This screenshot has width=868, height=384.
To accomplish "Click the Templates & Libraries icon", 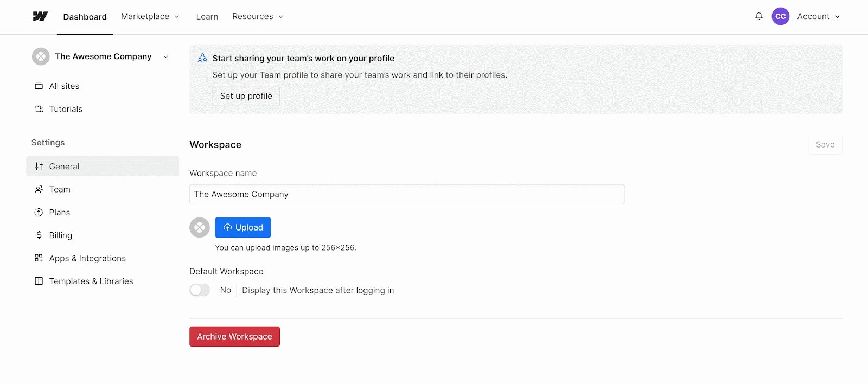I will (x=39, y=281).
